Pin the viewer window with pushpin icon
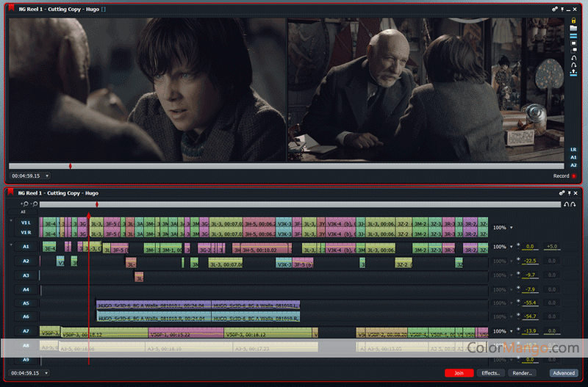The width and height of the screenshot is (588, 387). coord(562,10)
